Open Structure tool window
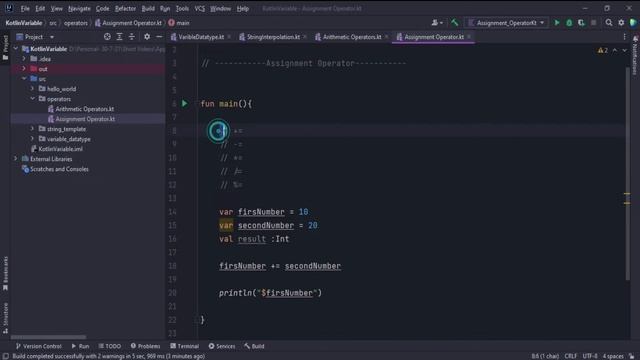The width and height of the screenshot is (640, 360). pos(5,318)
